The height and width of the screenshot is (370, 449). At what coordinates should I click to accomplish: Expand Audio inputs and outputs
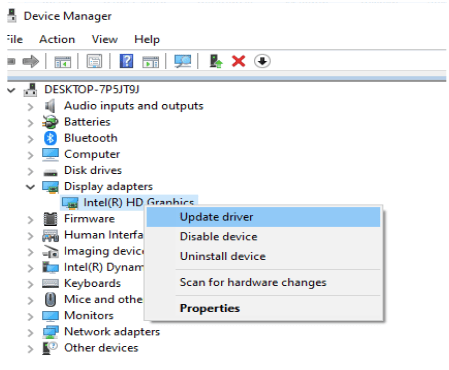pos(30,107)
